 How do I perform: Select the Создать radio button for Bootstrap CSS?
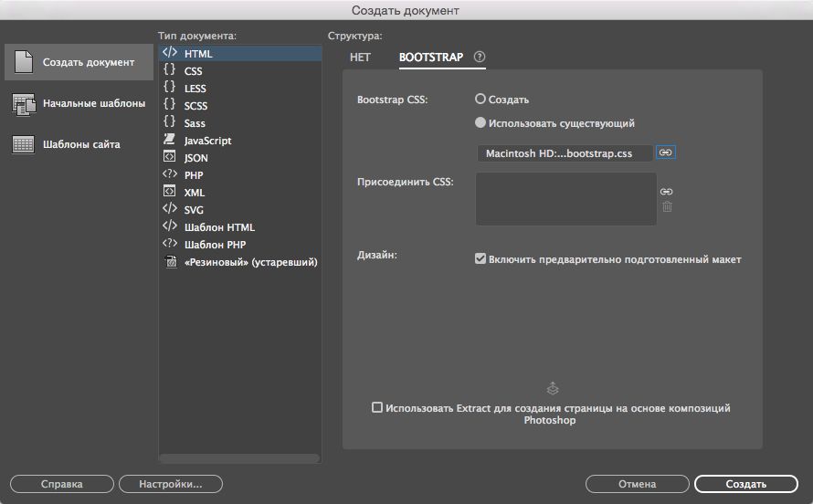point(480,99)
